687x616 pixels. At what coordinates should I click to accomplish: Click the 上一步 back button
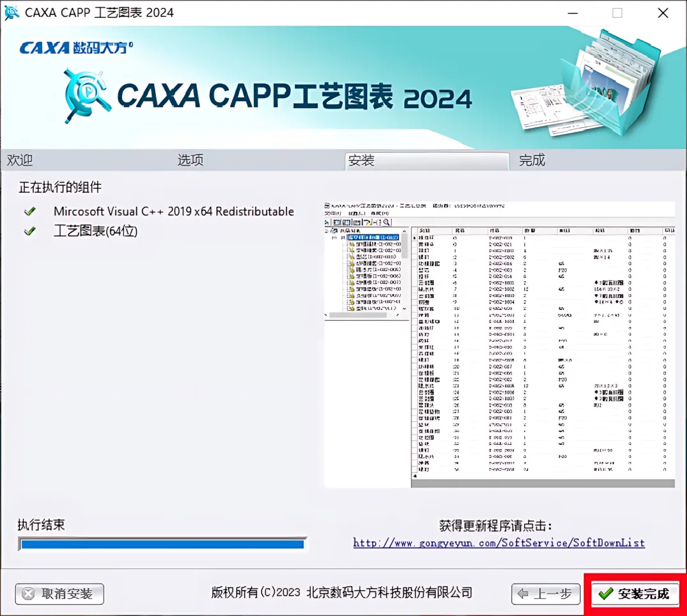click(546, 594)
